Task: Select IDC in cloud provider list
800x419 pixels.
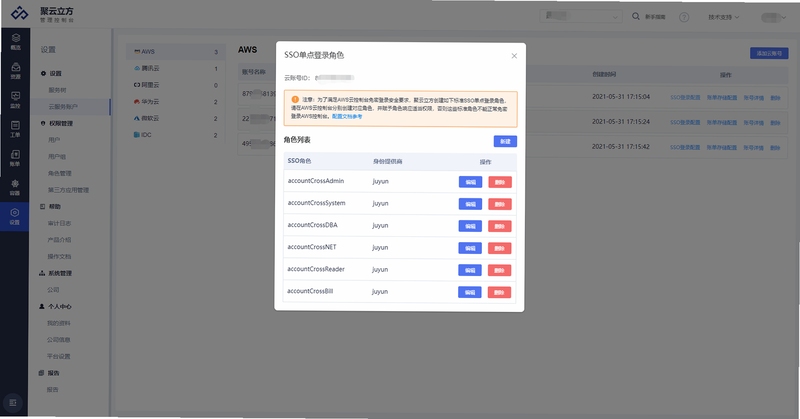Action: tap(174, 135)
